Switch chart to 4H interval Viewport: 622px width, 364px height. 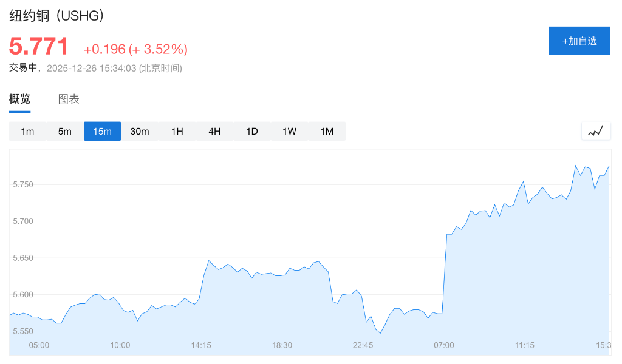point(214,131)
